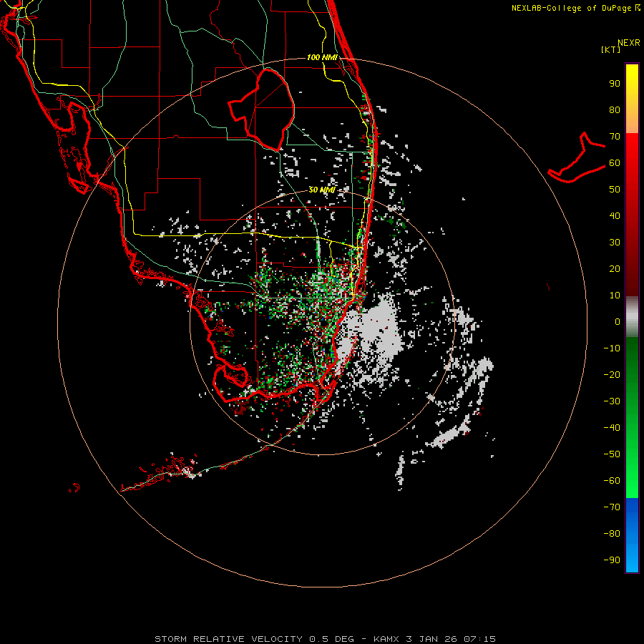The width and height of the screenshot is (644, 644).
Task: Select the positive 40 scale label
Action: click(615, 216)
